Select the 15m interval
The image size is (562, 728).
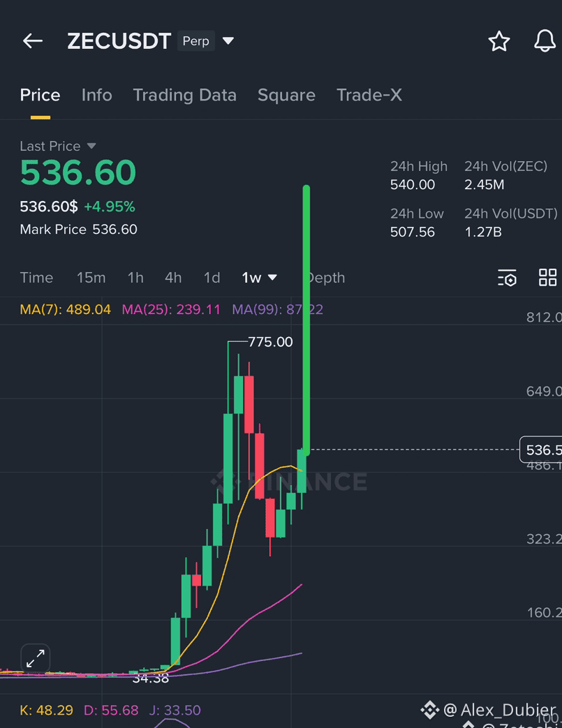[91, 278]
